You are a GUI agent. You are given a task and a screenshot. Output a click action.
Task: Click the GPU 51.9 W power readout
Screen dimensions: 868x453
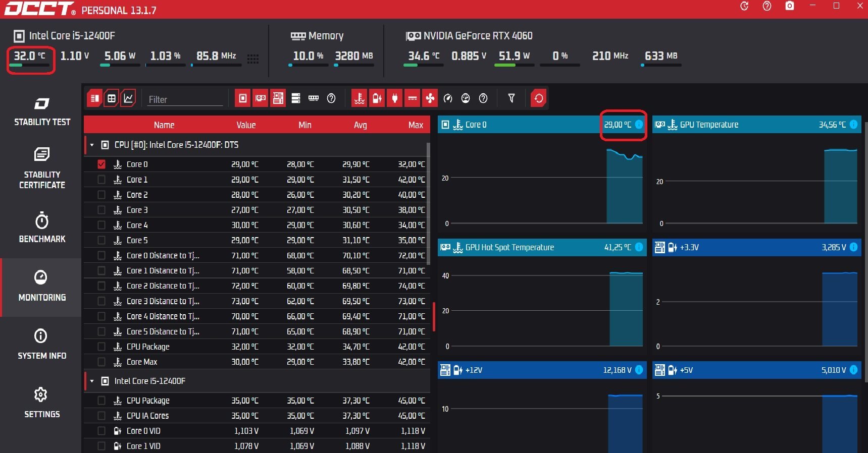514,56
